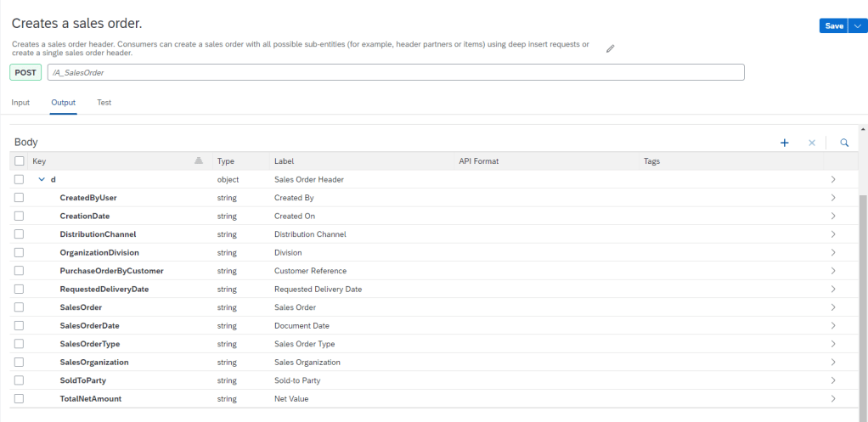Expand the Sales Order Header row details arrow

coord(833,180)
